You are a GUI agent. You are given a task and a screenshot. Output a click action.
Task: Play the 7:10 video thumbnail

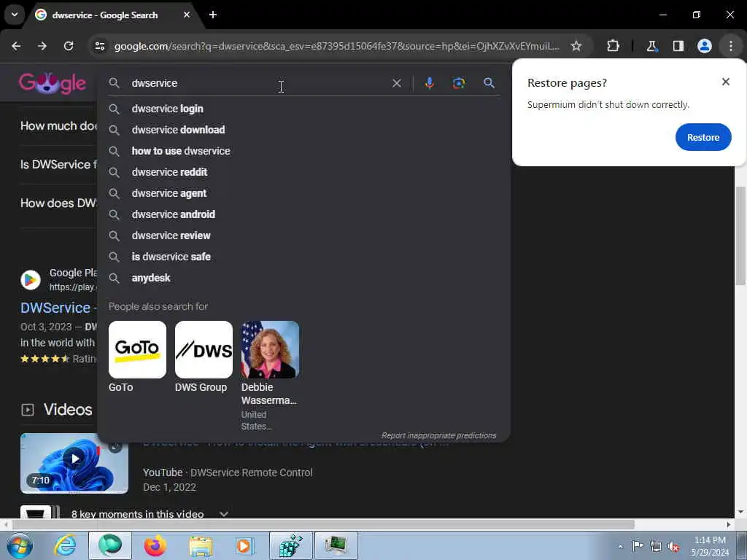click(74, 463)
